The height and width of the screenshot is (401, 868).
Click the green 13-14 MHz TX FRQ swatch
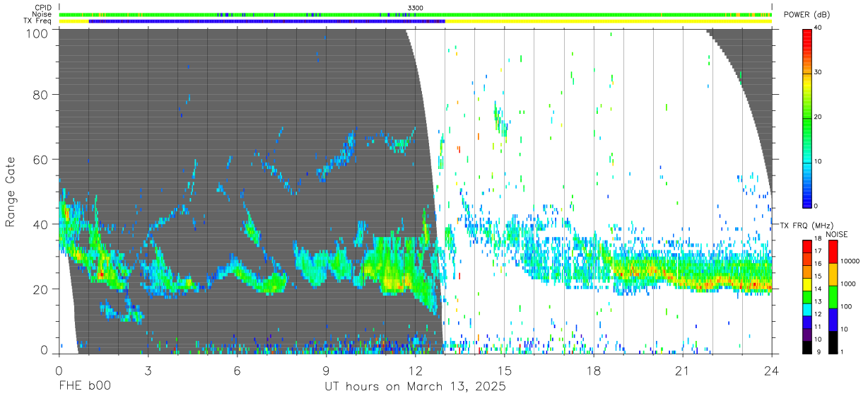[807, 296]
